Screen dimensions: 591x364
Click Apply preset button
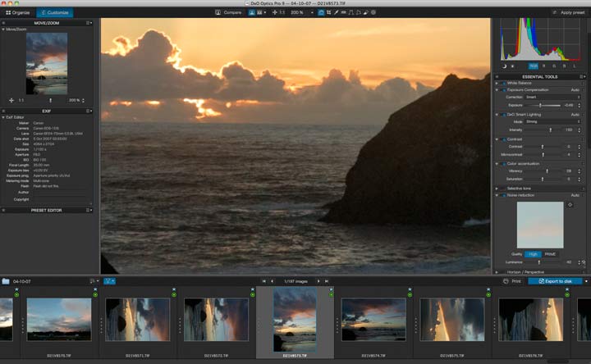tap(569, 12)
